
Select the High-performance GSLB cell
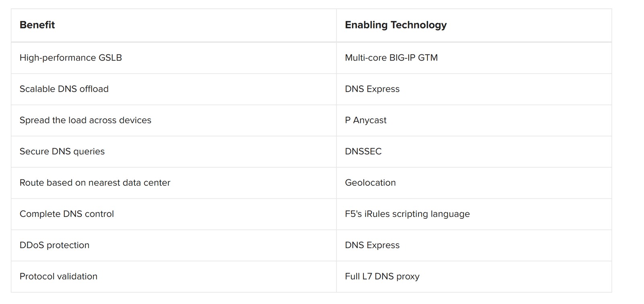[70, 58]
